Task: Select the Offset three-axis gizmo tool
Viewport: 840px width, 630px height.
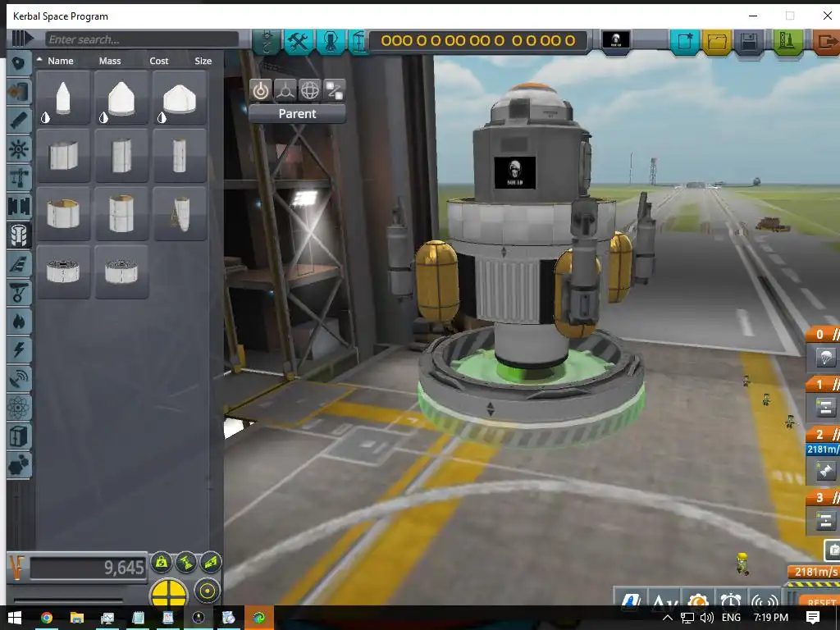Action: pos(285,90)
